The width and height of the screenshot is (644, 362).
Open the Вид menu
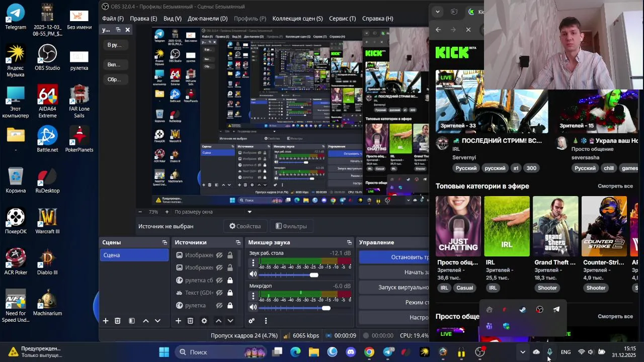(172, 19)
